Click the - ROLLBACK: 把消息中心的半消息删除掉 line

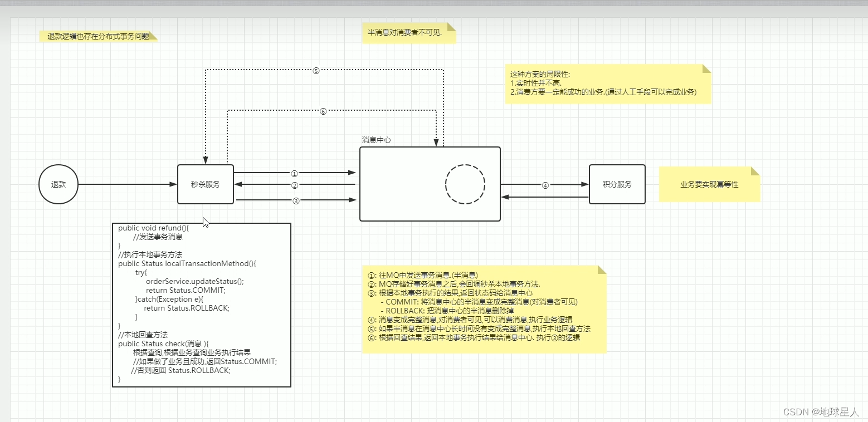(447, 311)
